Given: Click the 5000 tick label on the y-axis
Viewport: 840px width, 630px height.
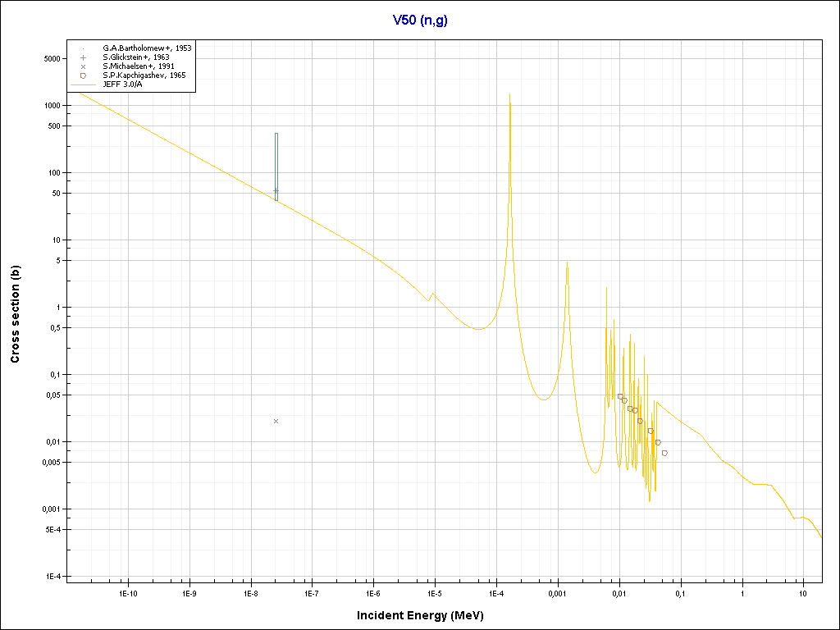Looking at the screenshot, I should point(52,59).
